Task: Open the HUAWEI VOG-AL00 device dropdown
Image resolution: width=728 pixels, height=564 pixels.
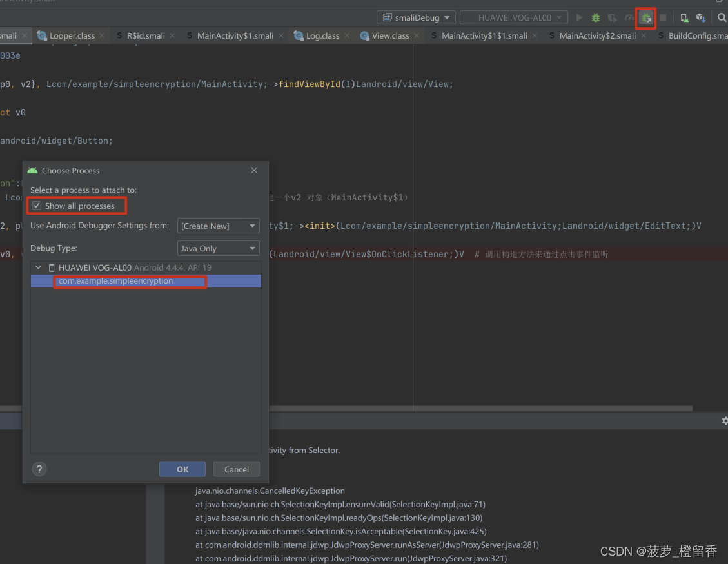Action: click(x=513, y=17)
